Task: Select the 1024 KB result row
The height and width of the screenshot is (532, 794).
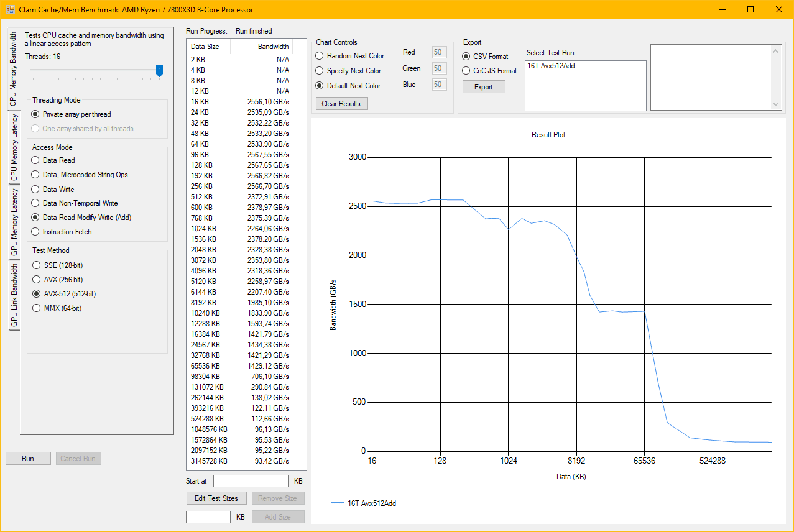Action: (240, 228)
